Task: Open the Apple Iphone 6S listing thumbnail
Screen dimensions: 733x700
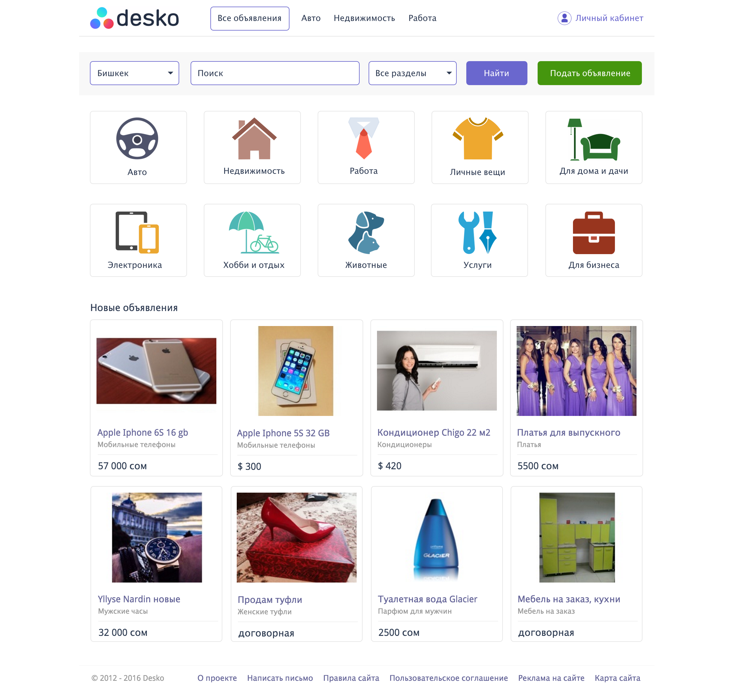Action: [156, 370]
